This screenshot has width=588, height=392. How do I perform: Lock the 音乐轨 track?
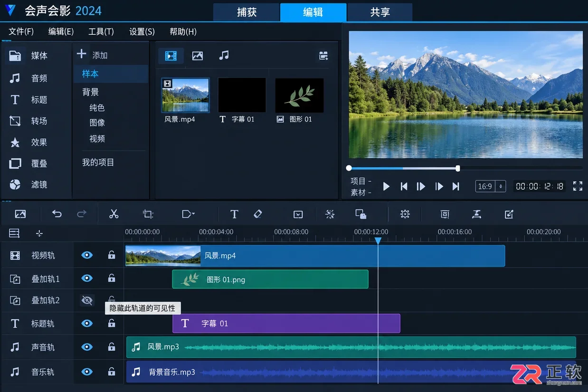coord(112,372)
